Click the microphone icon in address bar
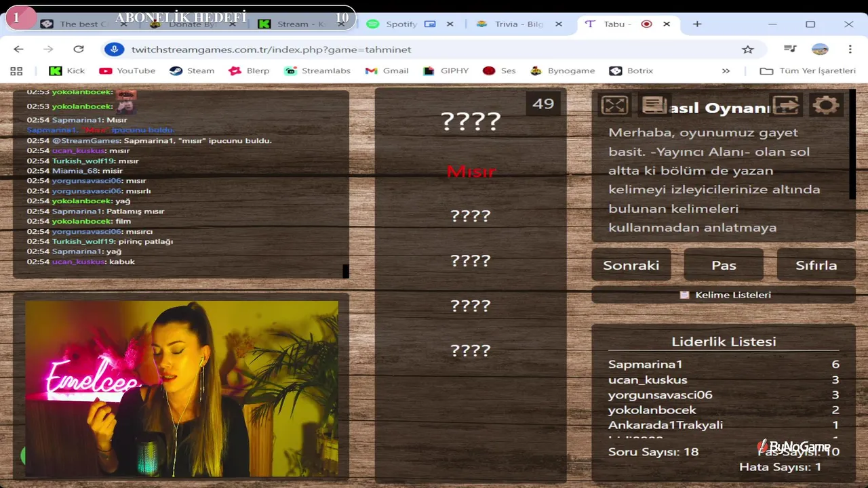Viewport: 868px width, 488px height. click(114, 49)
